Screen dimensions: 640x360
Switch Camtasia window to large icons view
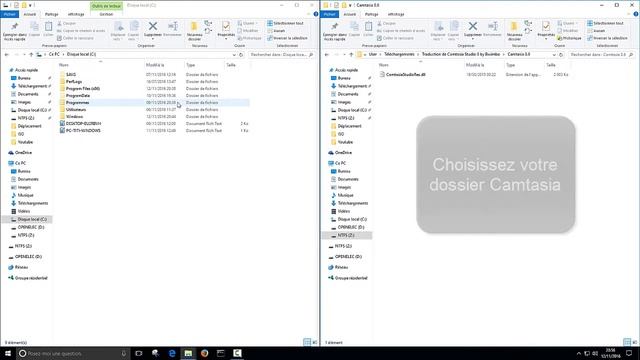635,342
